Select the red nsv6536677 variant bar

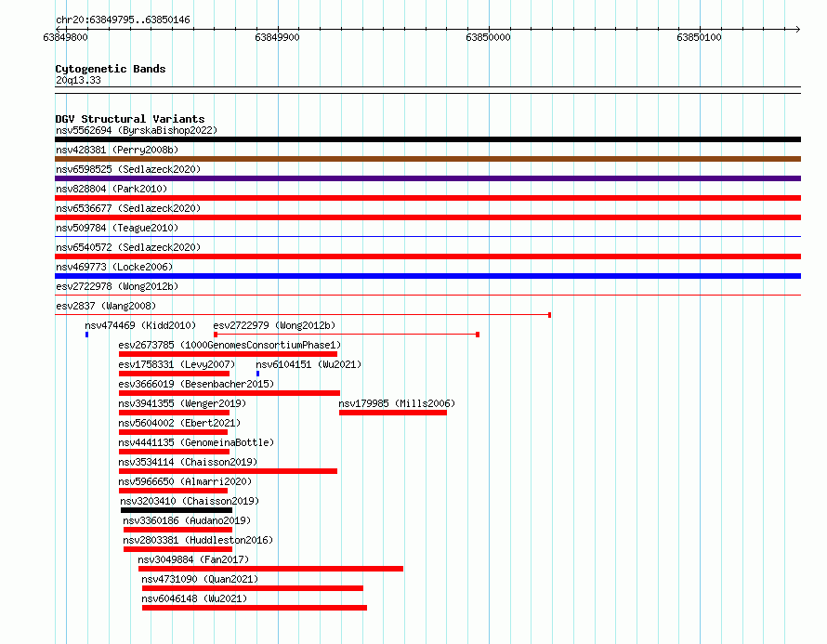(x=427, y=217)
